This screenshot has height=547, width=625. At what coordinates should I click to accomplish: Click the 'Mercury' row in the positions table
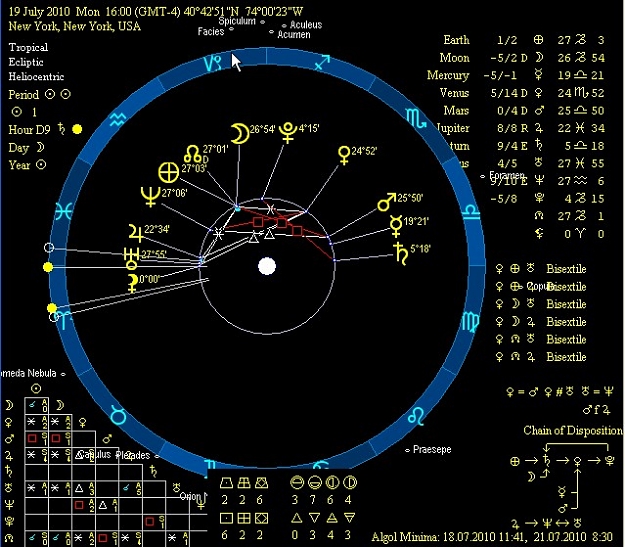coord(516,75)
